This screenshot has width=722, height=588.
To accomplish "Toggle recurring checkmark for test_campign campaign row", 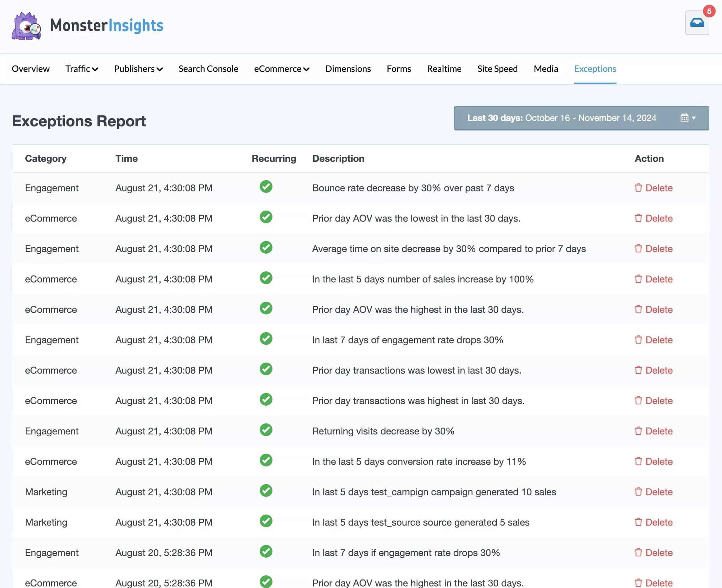I will [266, 490].
